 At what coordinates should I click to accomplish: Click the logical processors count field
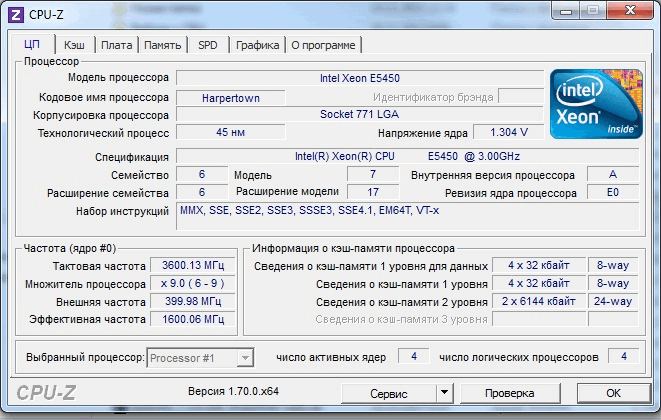pyautogui.click(x=623, y=356)
